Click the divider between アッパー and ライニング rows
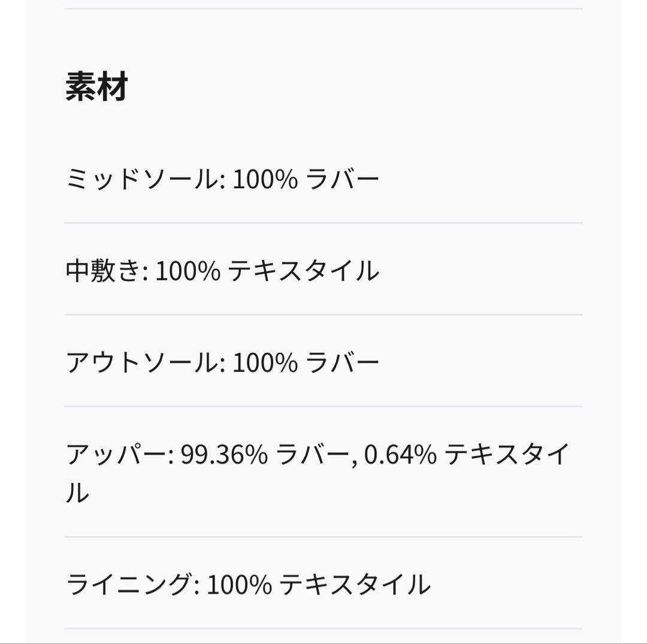647x644 pixels. (x=323, y=537)
